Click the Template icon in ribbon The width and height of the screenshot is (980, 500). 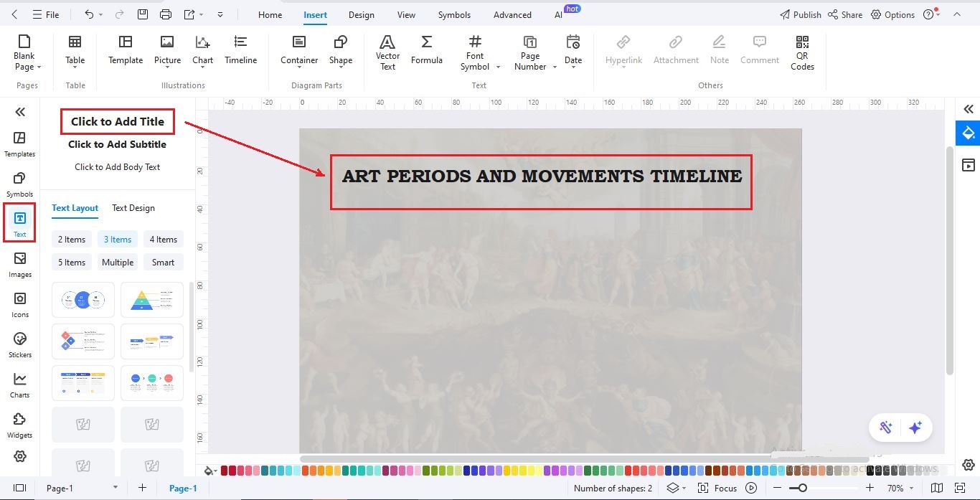click(126, 50)
